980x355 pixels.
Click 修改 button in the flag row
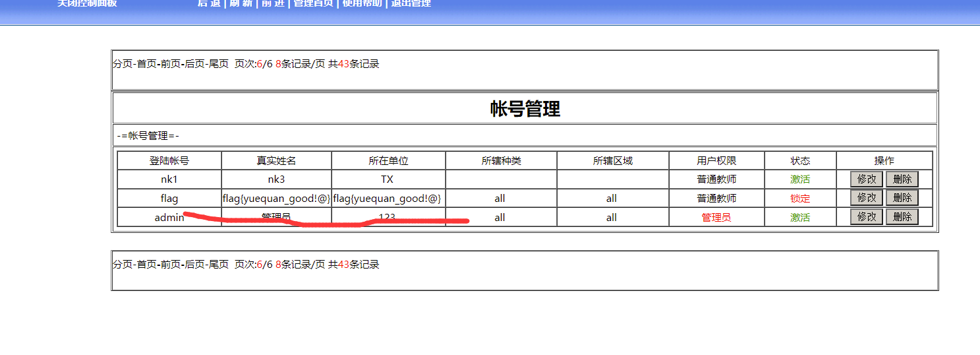coord(867,198)
